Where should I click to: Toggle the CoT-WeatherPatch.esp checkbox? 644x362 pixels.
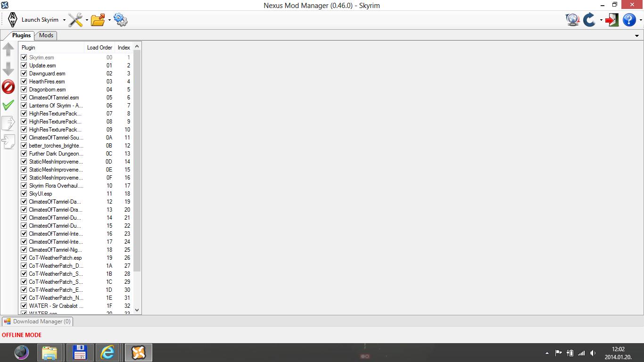point(24,258)
